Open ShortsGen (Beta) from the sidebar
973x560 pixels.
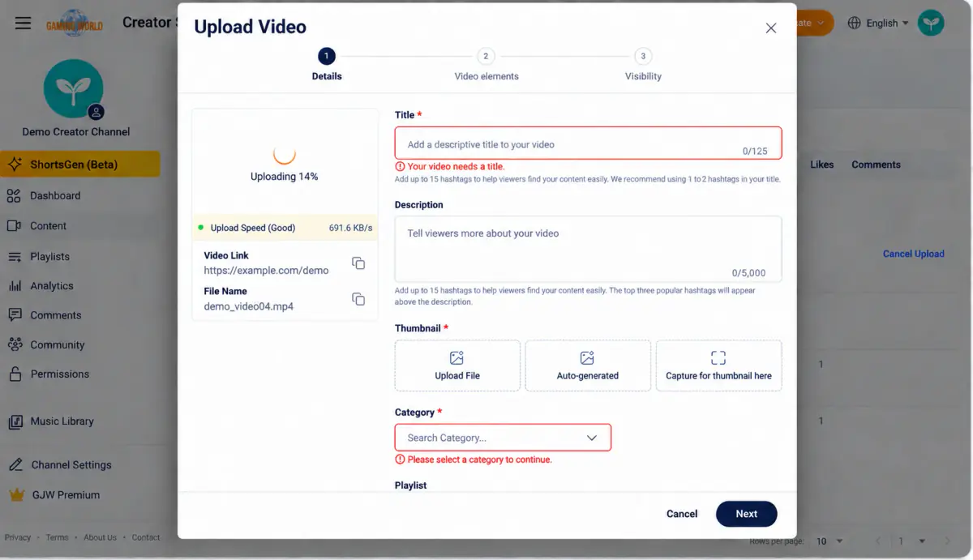coord(80,165)
